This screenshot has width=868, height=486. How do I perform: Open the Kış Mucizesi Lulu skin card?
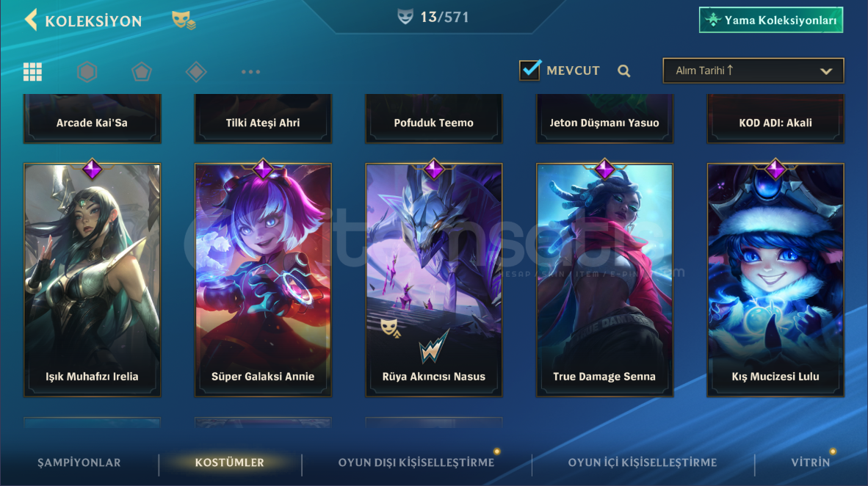[775, 280]
